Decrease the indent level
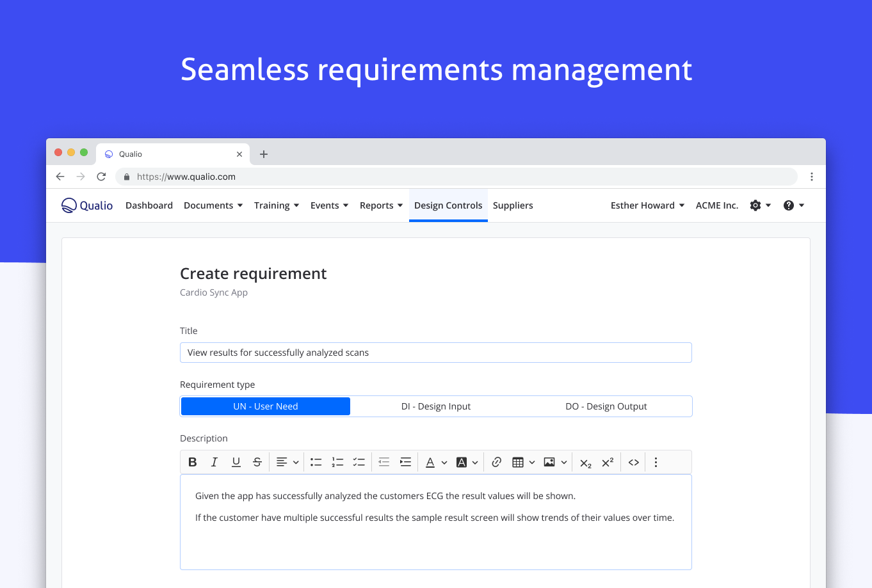872x588 pixels. pos(384,462)
